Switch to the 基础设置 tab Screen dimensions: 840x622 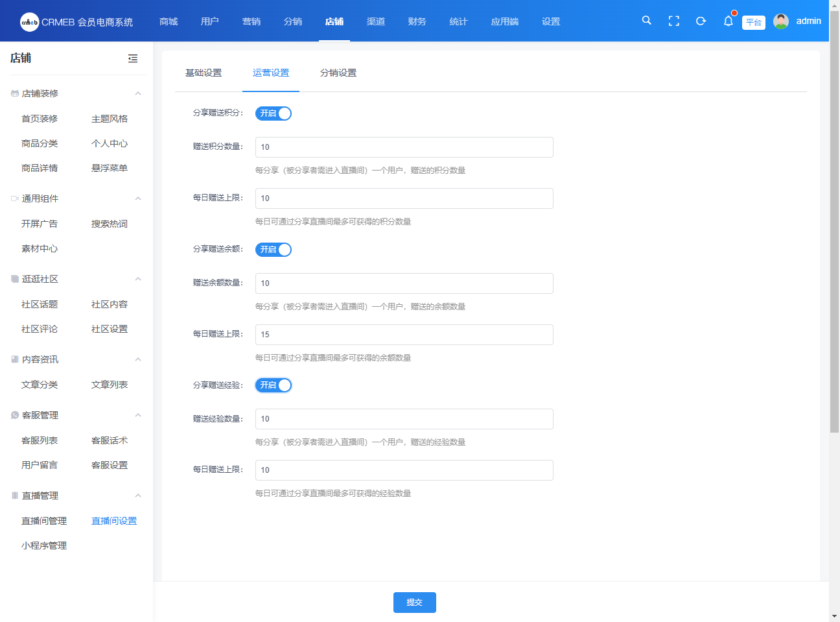coord(204,73)
